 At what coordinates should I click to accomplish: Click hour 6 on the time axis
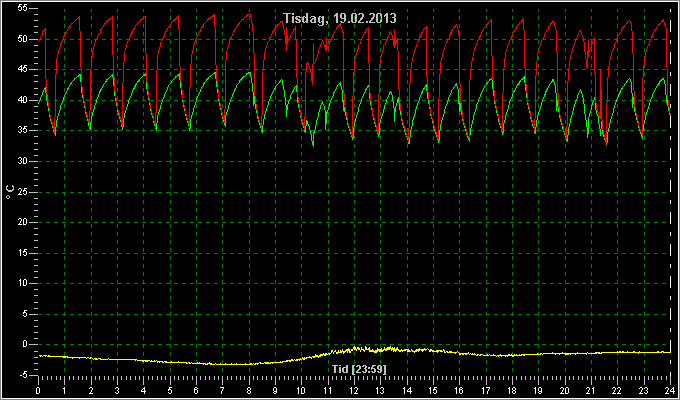coord(196,390)
